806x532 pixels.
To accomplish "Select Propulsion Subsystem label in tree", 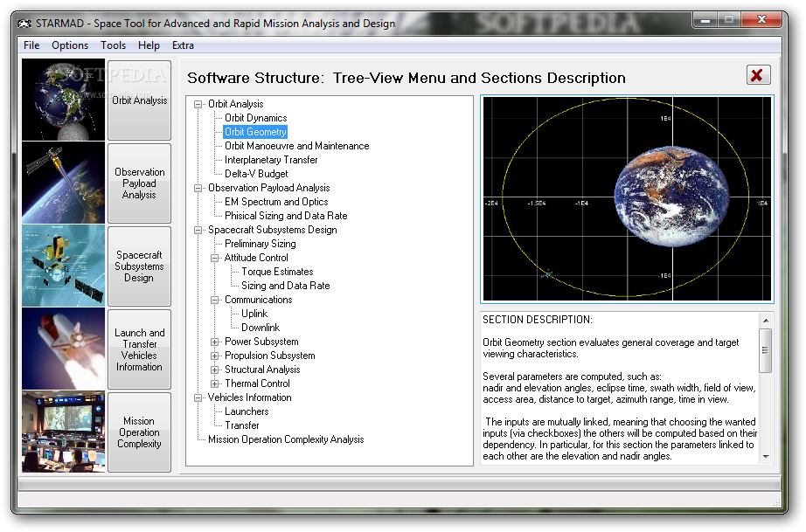I will point(269,356).
